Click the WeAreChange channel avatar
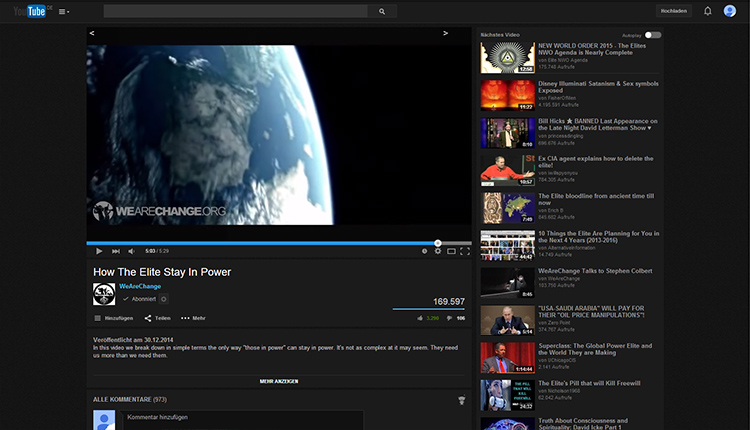The image size is (750, 430). (x=104, y=294)
